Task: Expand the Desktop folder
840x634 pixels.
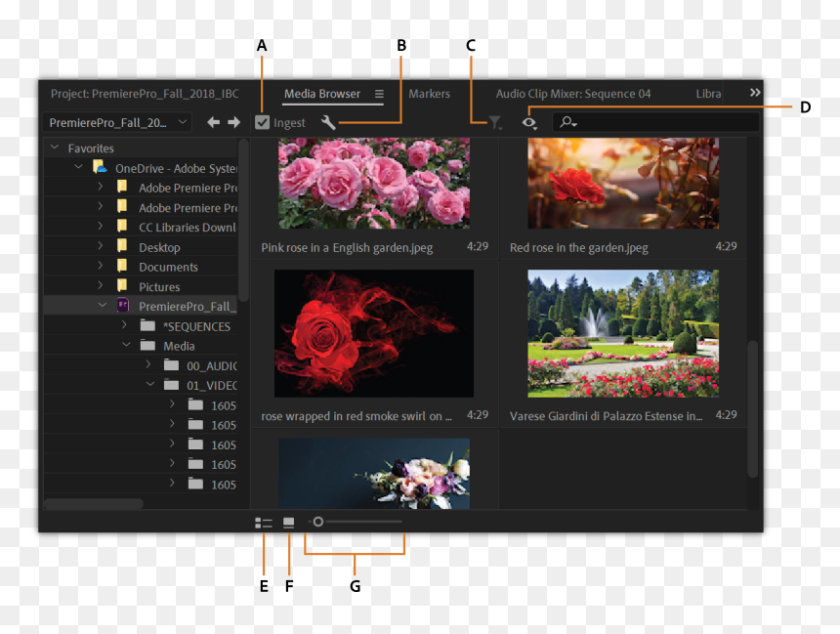Action: (x=101, y=246)
